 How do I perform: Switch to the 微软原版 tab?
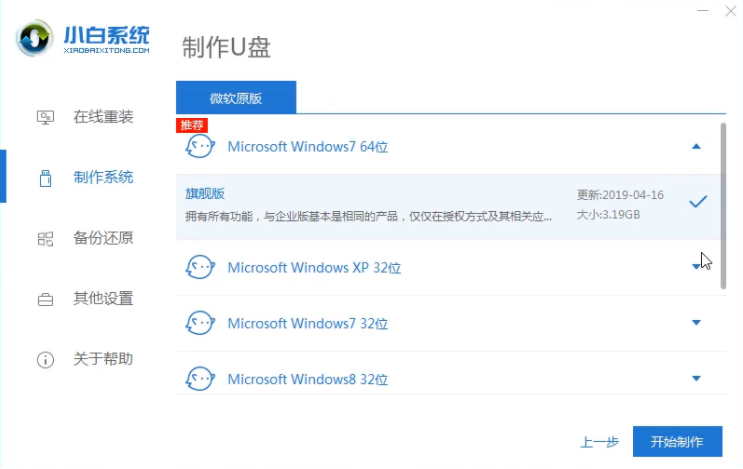tap(236, 98)
